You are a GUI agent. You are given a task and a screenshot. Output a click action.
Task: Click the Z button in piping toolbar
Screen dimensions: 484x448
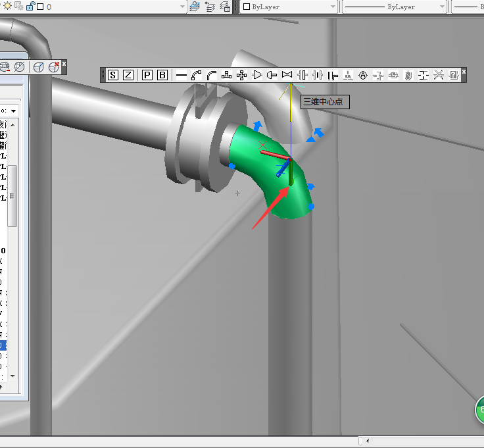point(128,75)
